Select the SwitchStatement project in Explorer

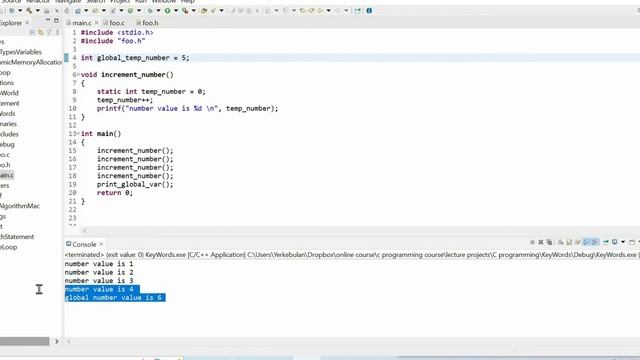pyautogui.click(x=17, y=237)
